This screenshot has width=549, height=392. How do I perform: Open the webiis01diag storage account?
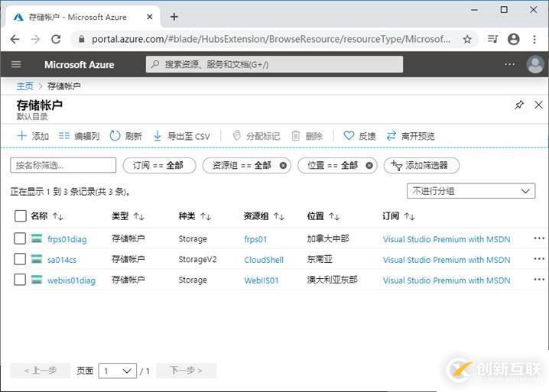[x=71, y=280]
